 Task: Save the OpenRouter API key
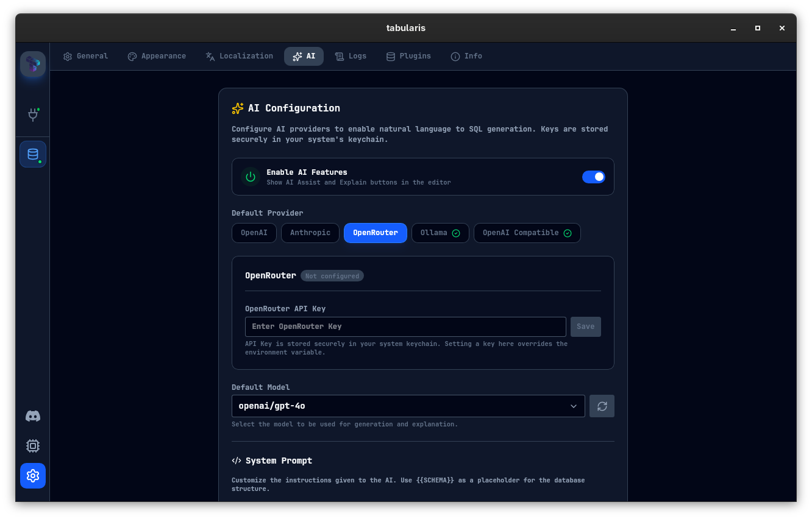585,327
